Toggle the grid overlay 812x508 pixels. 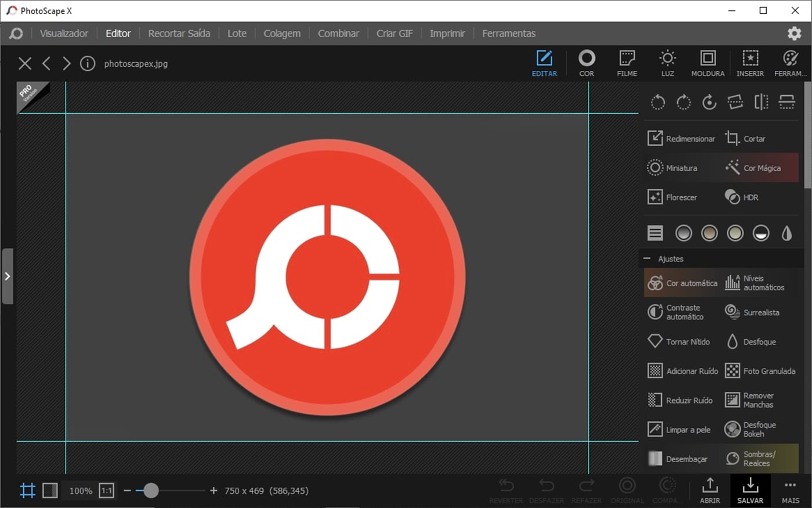27,491
